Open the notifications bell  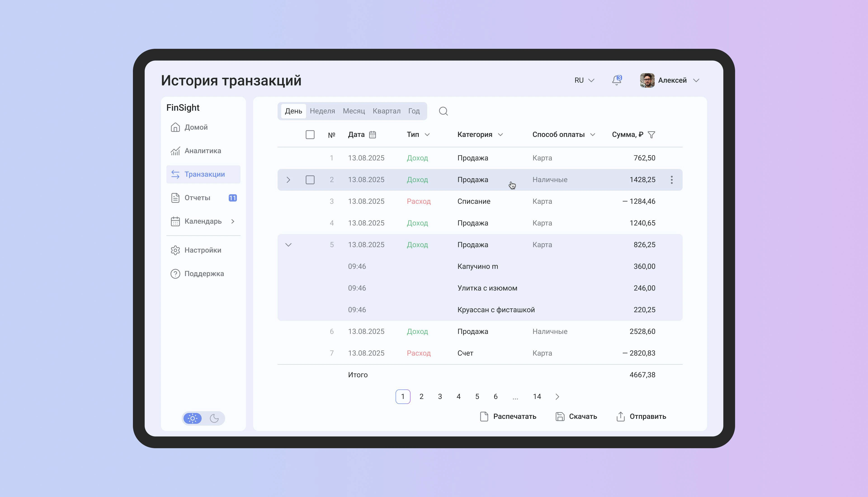(x=616, y=80)
